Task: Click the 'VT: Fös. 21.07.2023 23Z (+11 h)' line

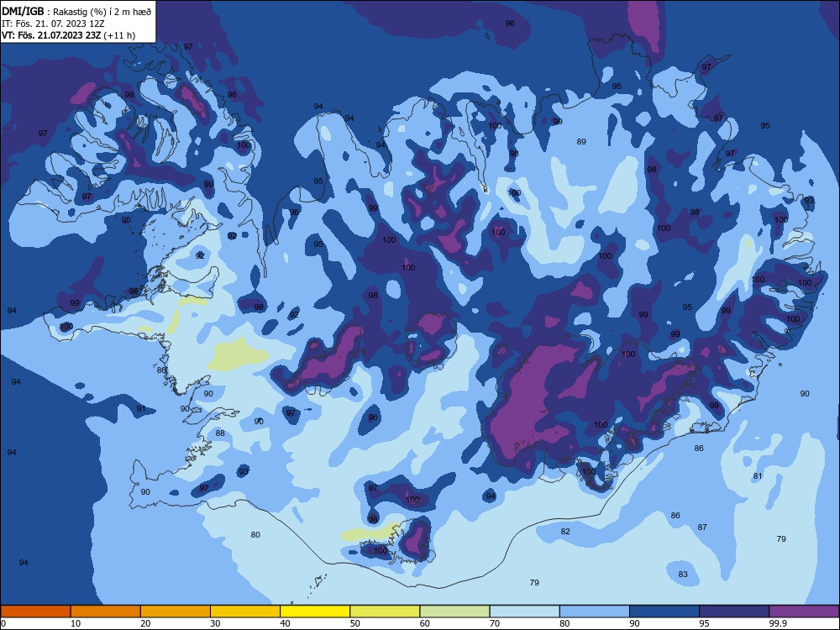Action: tap(69, 35)
